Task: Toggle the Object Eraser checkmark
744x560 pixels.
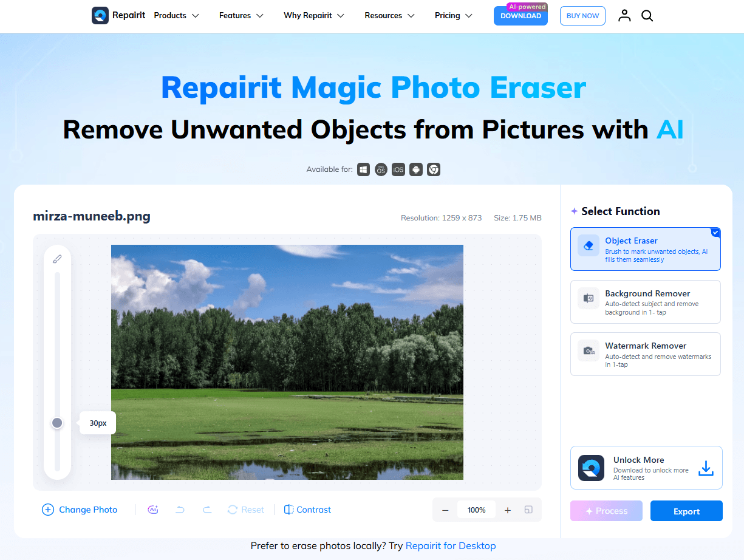Action: (x=715, y=232)
